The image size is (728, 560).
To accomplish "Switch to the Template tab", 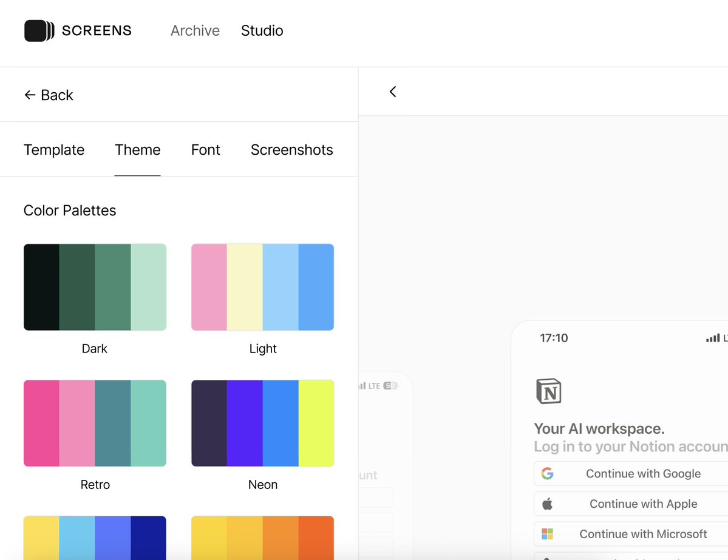I will coord(54,150).
